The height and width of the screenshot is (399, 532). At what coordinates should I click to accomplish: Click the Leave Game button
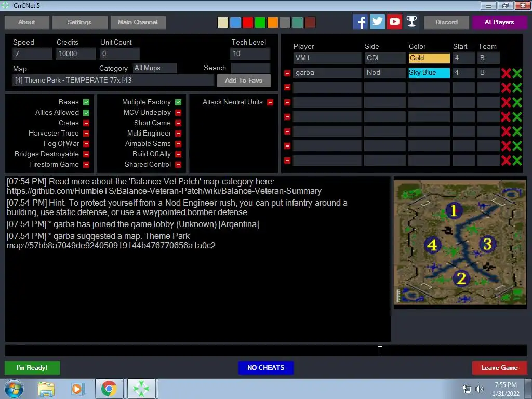(499, 368)
